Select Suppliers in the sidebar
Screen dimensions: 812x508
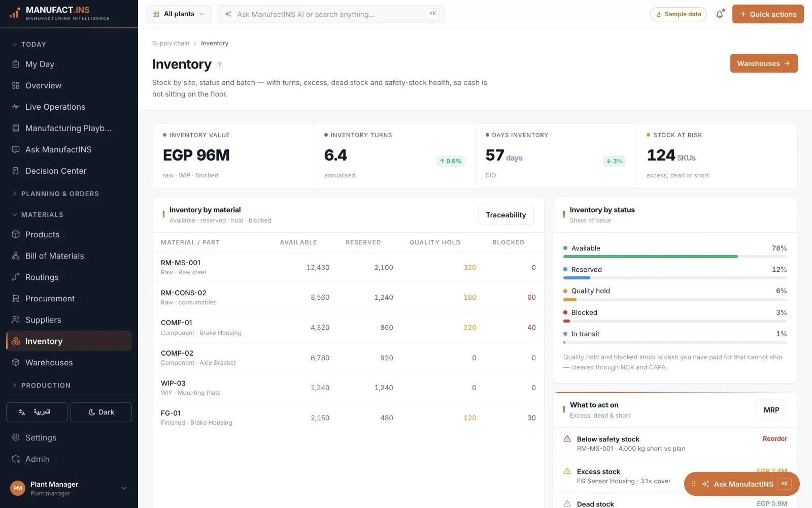point(69,320)
